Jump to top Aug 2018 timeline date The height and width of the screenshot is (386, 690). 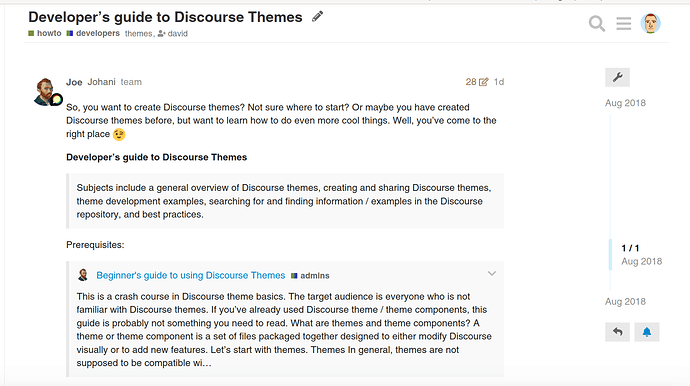pyautogui.click(x=625, y=103)
